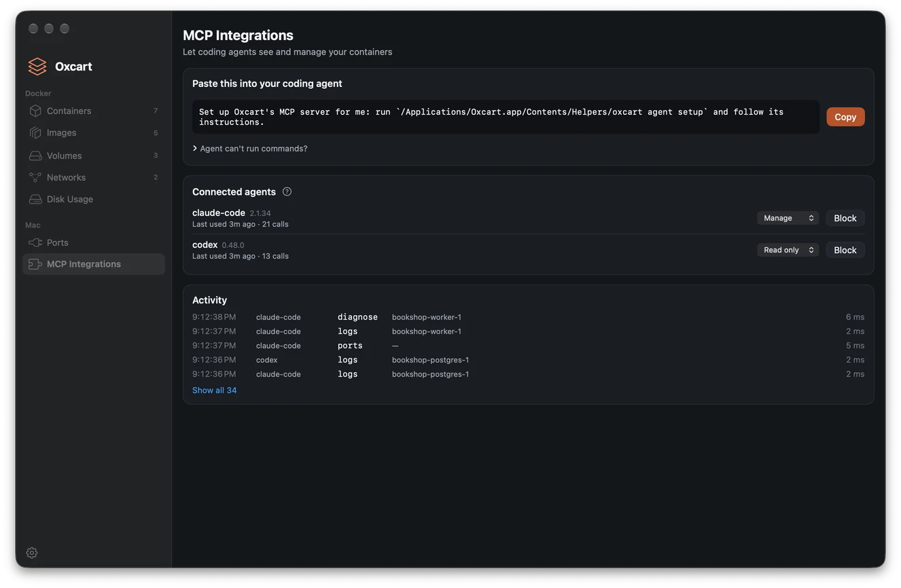Select the ports activity row
Viewport: 901px width, 588px height.
click(528, 346)
